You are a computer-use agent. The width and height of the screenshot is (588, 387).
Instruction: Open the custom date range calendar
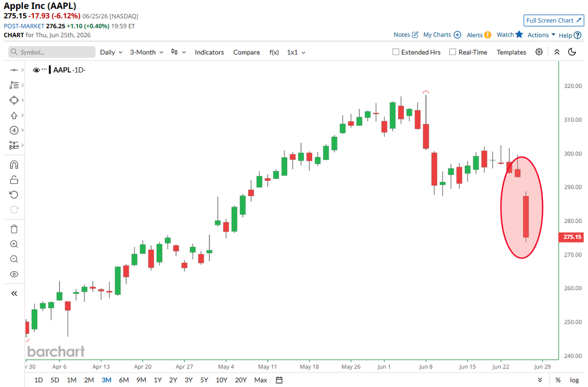[x=279, y=380]
